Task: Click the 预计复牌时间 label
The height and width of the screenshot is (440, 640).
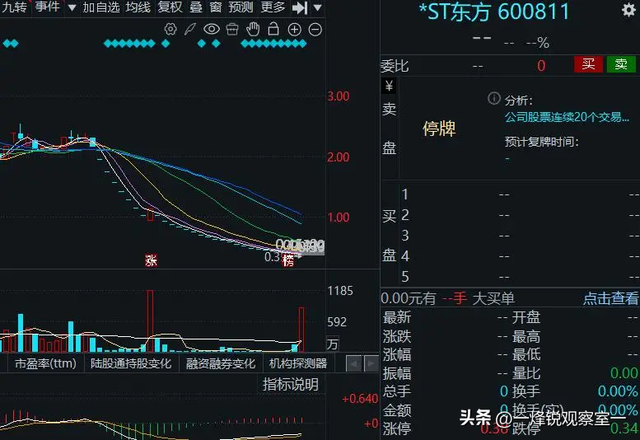Action: click(542, 142)
